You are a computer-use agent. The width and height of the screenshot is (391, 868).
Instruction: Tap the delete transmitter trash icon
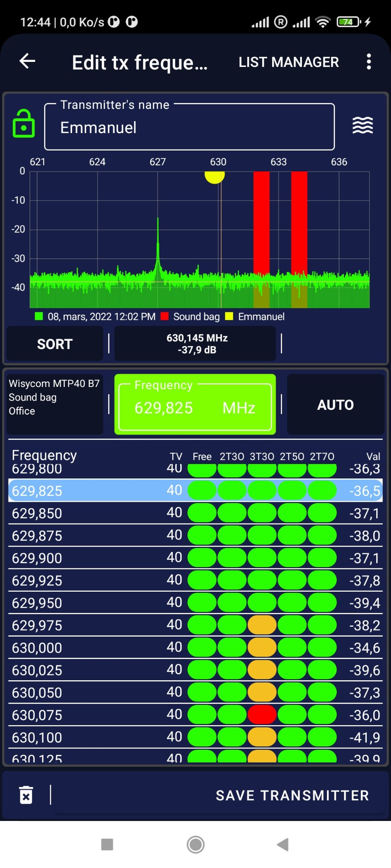26,795
